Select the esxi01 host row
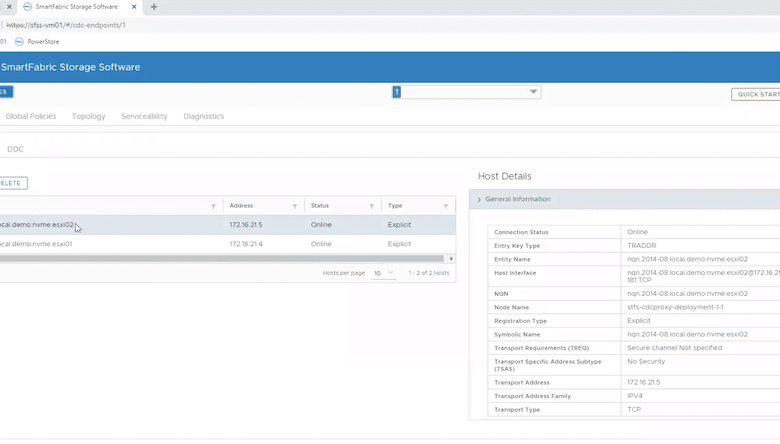This screenshot has height=444, width=780. 227,244
